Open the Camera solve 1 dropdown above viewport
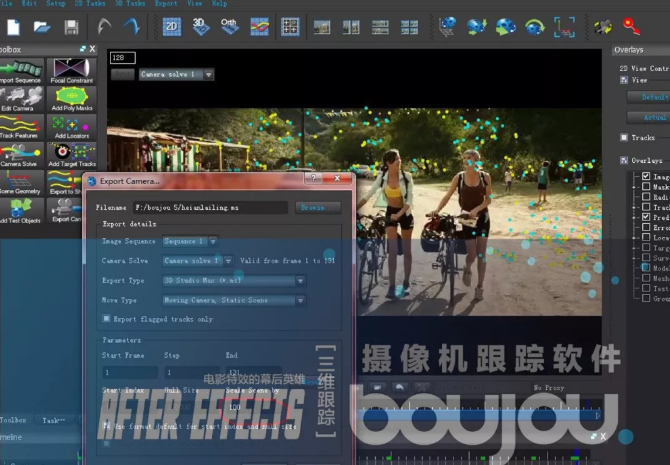The height and width of the screenshot is (465, 670). (176, 74)
